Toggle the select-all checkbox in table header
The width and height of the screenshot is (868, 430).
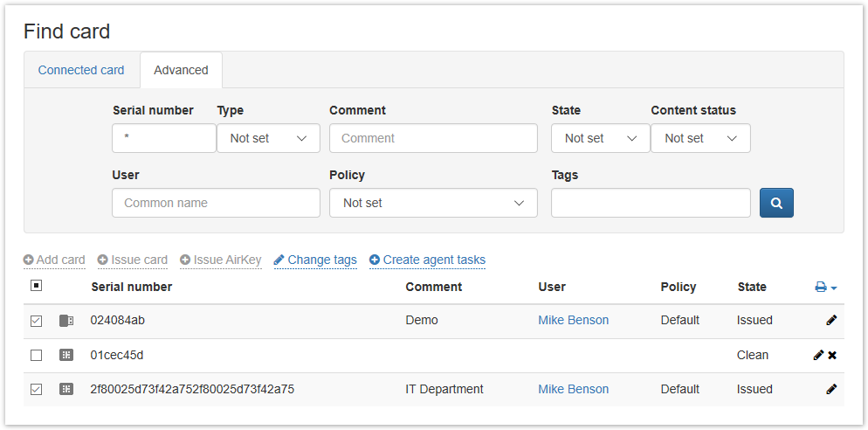pos(36,286)
